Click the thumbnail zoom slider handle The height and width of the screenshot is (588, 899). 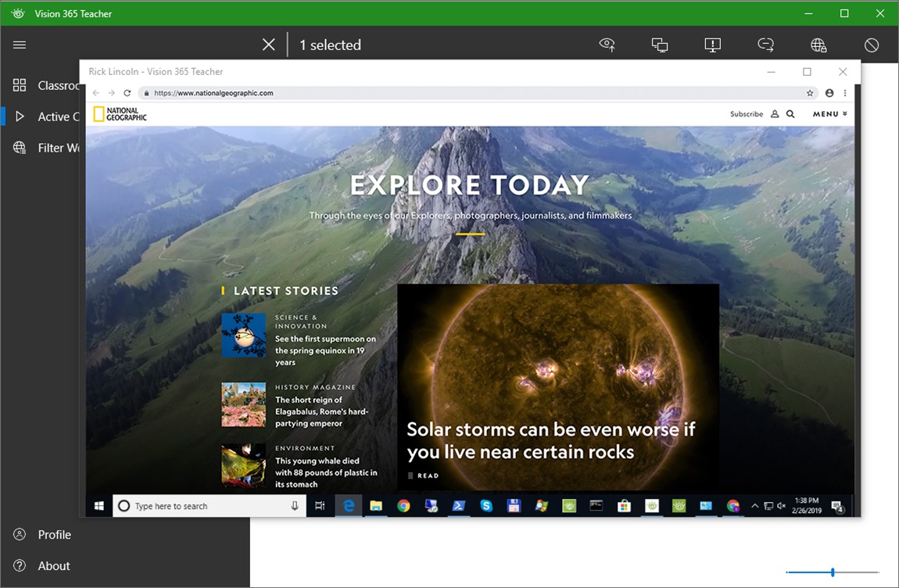coord(833,572)
